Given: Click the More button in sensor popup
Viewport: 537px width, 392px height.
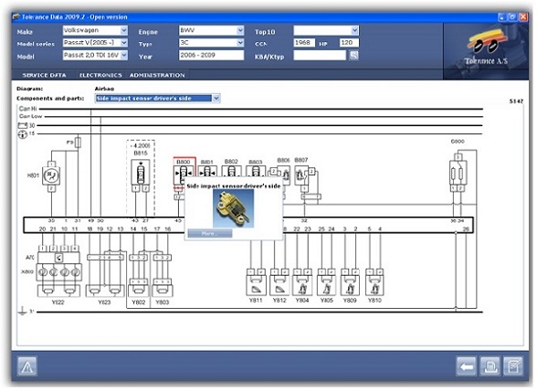Looking at the screenshot, I should pos(210,234).
